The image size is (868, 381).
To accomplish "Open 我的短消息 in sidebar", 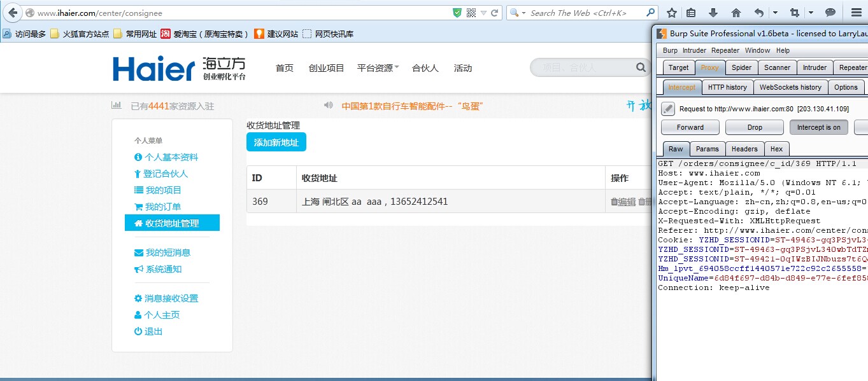I will pyautogui.click(x=162, y=253).
